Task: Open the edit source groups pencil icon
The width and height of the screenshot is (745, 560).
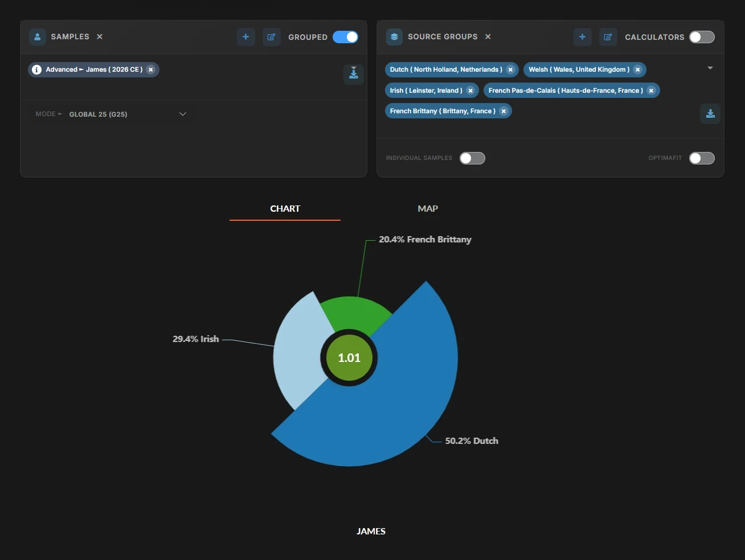Action: coord(608,37)
